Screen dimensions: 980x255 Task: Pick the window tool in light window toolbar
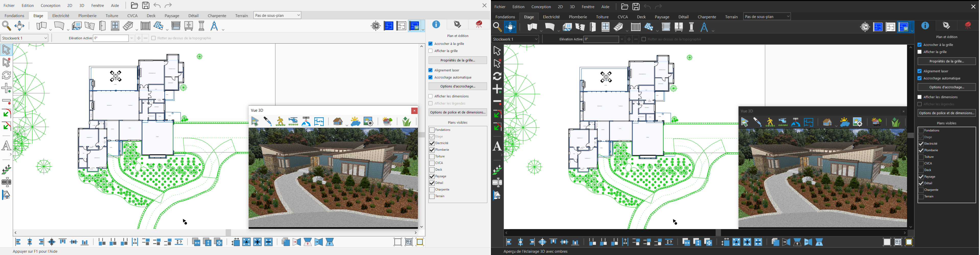tap(115, 26)
